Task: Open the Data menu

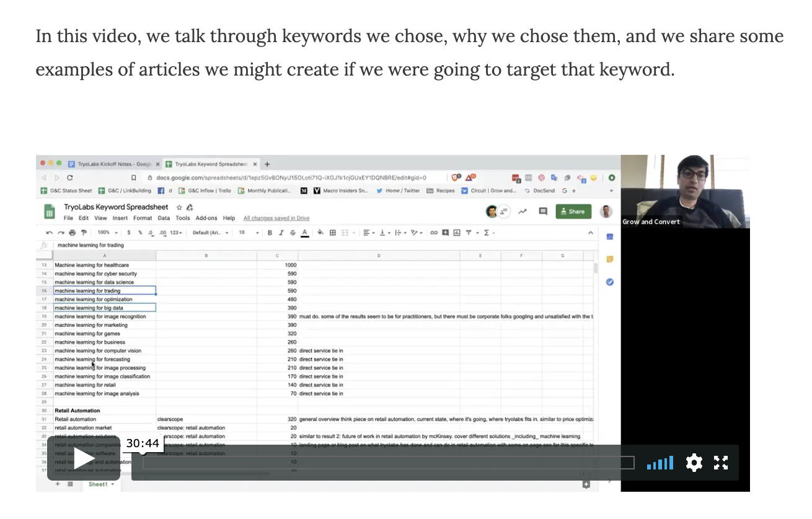Action: 164,218
